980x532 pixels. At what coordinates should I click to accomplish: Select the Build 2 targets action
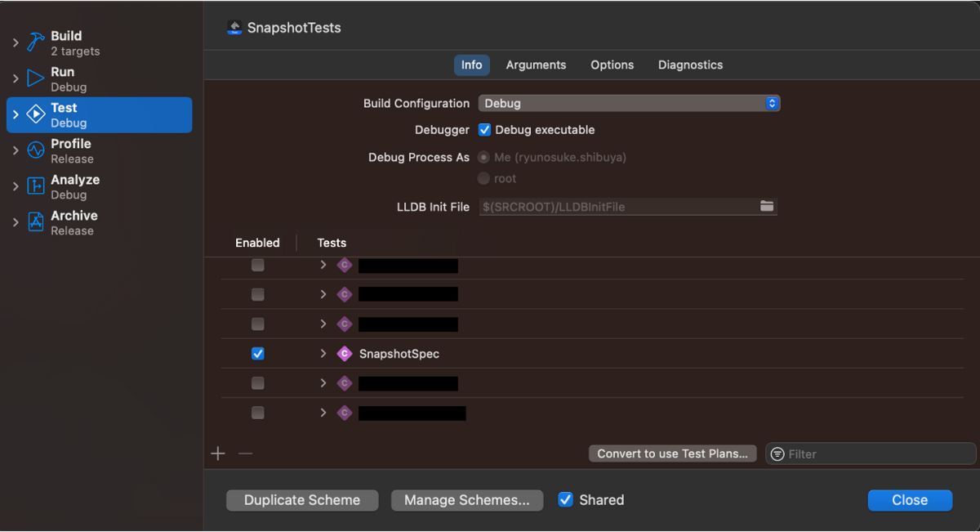click(100, 42)
